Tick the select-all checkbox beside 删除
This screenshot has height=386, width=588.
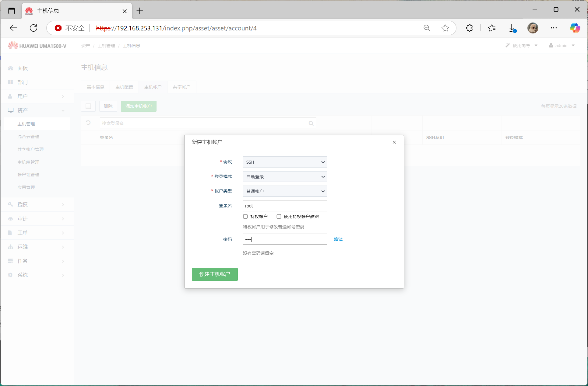(x=88, y=106)
